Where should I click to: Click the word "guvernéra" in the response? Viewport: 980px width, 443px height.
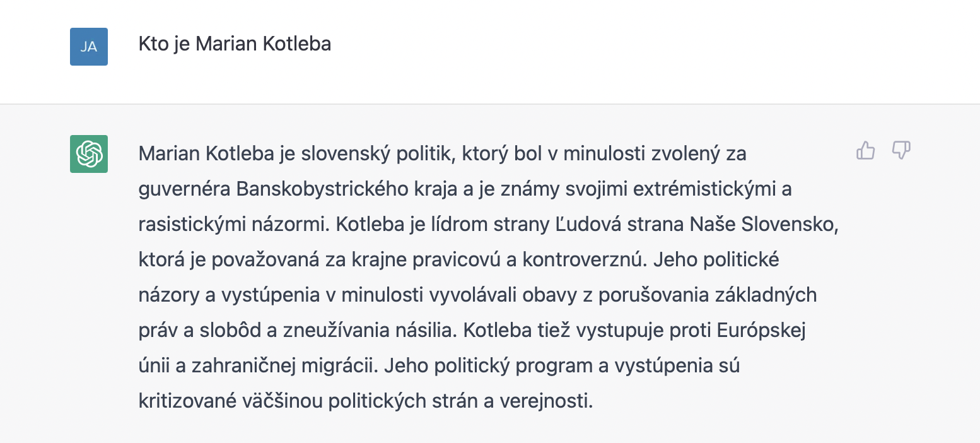(185, 189)
